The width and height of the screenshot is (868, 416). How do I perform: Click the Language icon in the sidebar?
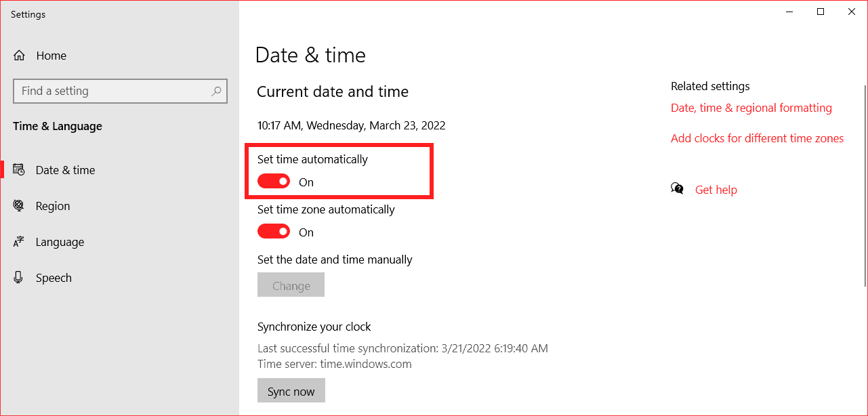pos(18,241)
